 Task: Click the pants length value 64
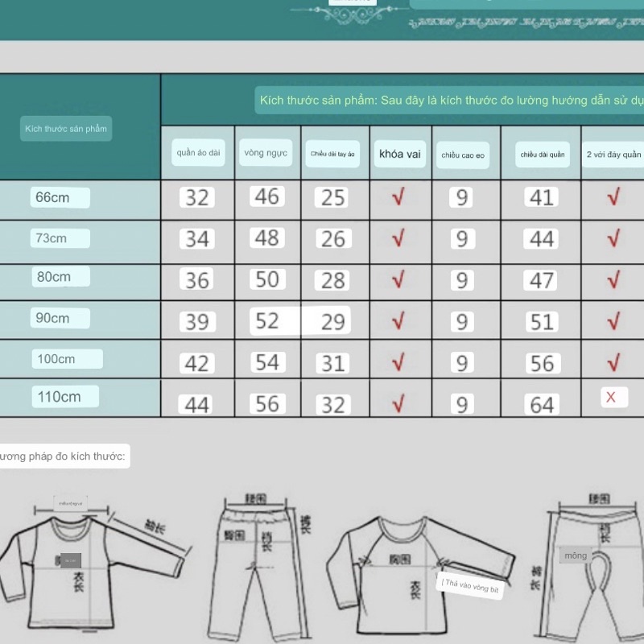pos(542,404)
